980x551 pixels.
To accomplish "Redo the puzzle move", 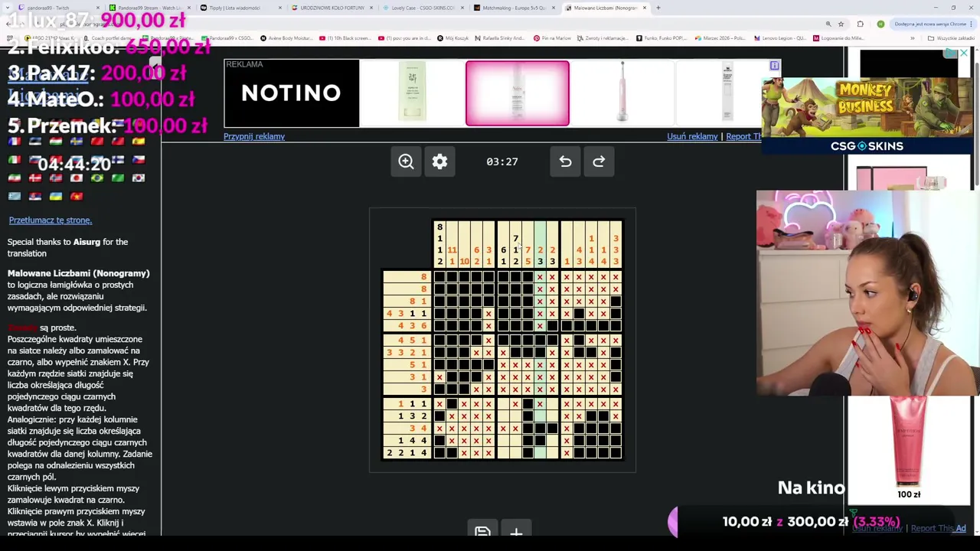I will point(599,161).
